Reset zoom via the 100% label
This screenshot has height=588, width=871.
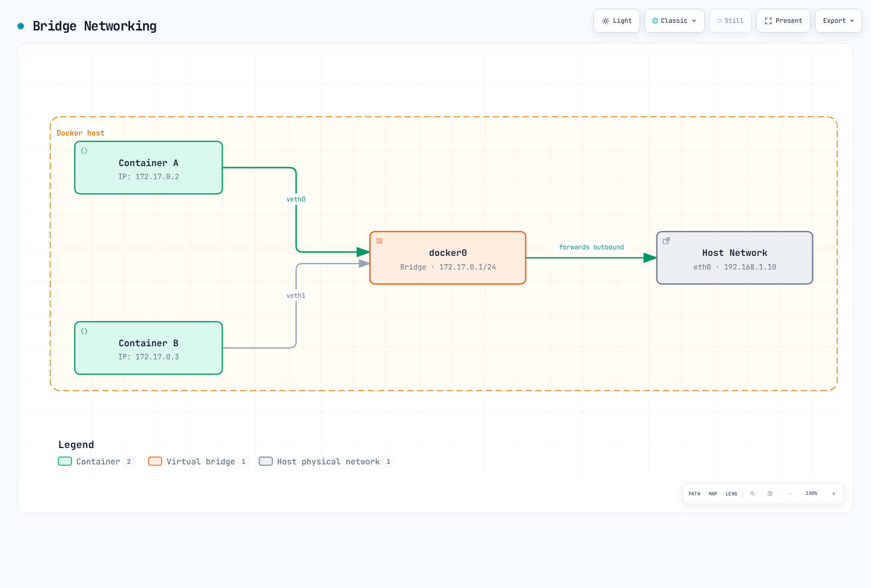(x=812, y=493)
